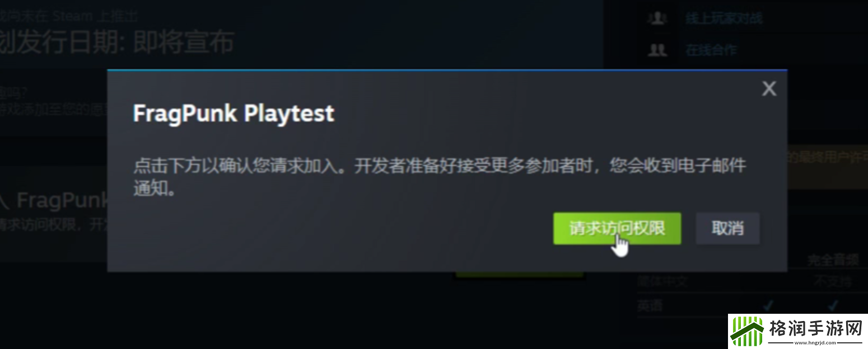Select the 英语 language row label

[x=650, y=306]
